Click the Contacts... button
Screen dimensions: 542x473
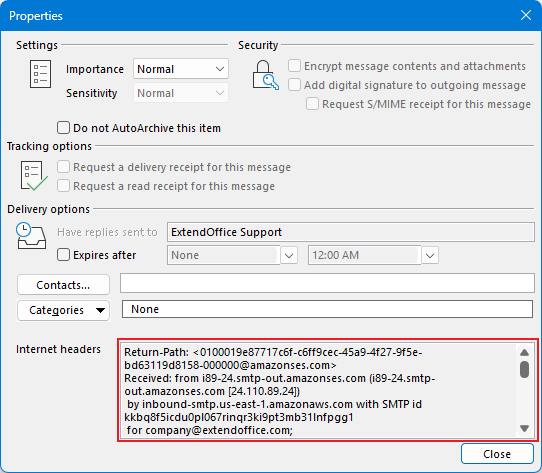64,285
